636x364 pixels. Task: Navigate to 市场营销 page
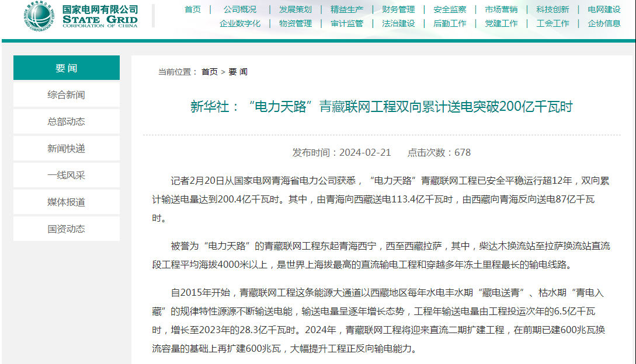tap(501, 9)
